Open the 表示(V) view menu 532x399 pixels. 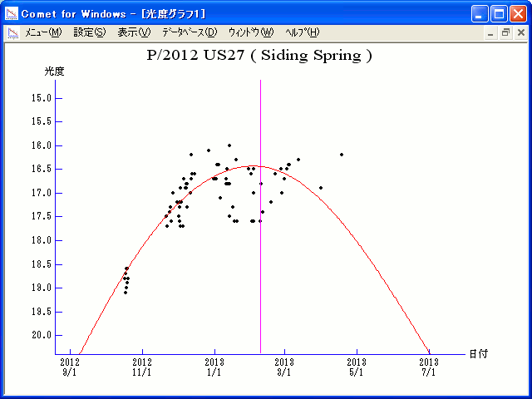pos(134,32)
